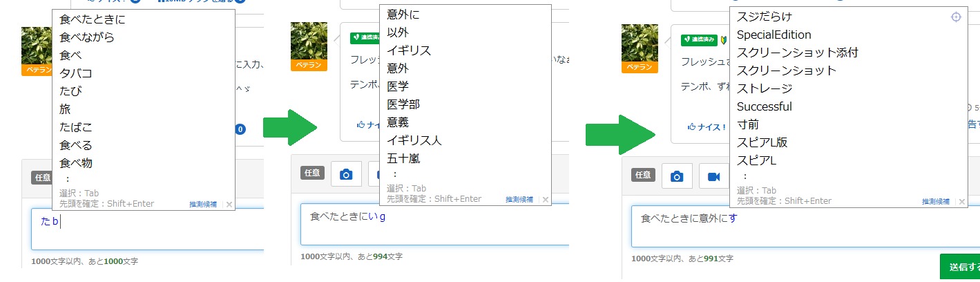The image size is (980, 282).
Task: Click the camera icon beside the video button
Action: point(677,177)
